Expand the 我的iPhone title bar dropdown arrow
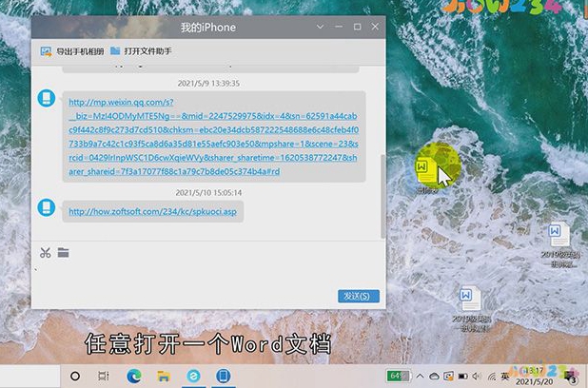Screen dimensions: 588x388 tap(320, 27)
